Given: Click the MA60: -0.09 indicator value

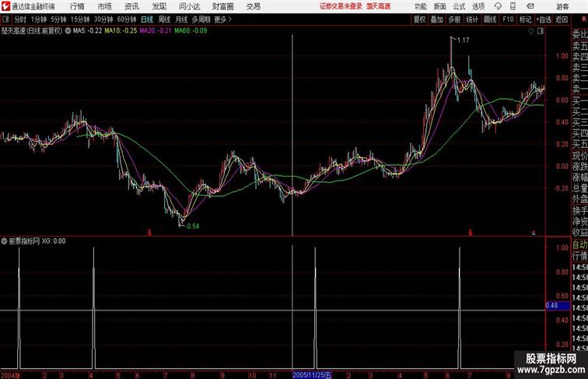Looking at the screenshot, I should (191, 31).
